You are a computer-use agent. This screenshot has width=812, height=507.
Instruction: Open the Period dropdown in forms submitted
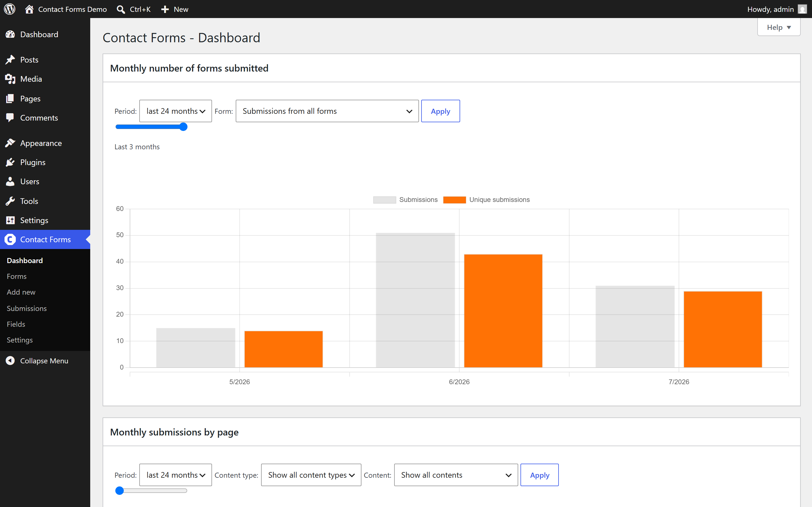tap(175, 111)
